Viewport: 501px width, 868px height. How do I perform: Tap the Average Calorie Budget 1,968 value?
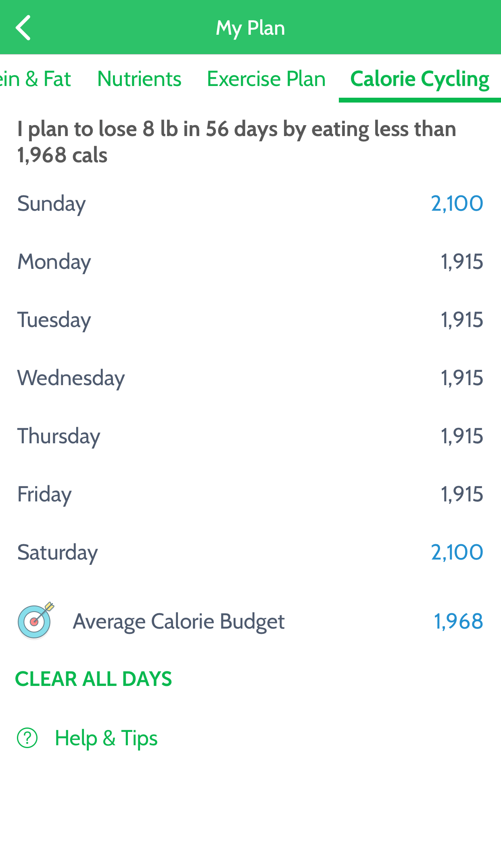coord(458,621)
